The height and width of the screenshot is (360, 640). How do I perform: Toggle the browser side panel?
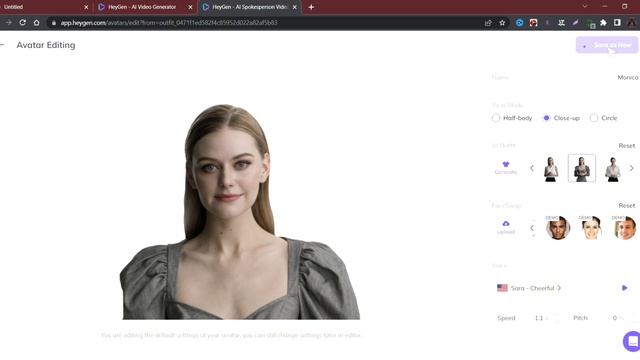[617, 23]
